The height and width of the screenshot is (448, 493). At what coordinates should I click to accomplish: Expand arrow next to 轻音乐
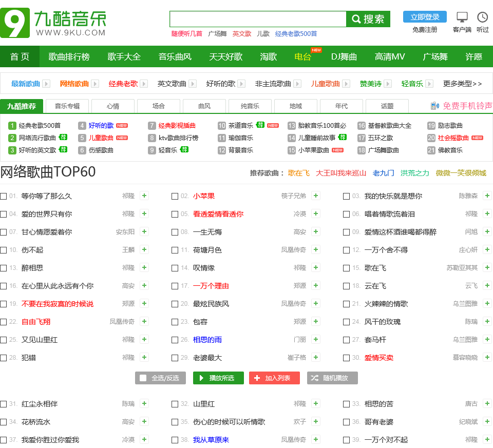pyautogui.click(x=429, y=84)
